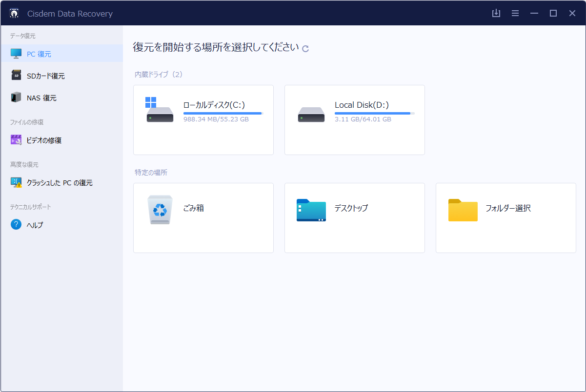
Task: Click the デスクトップ folder icon
Action: pos(311,210)
